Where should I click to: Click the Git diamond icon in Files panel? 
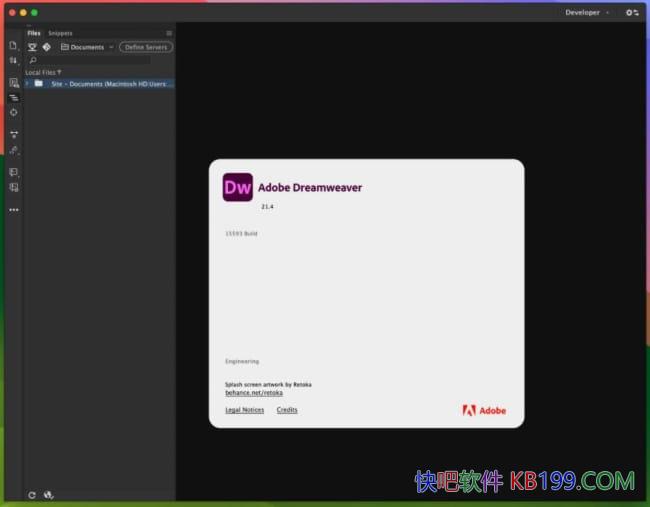click(x=46, y=47)
